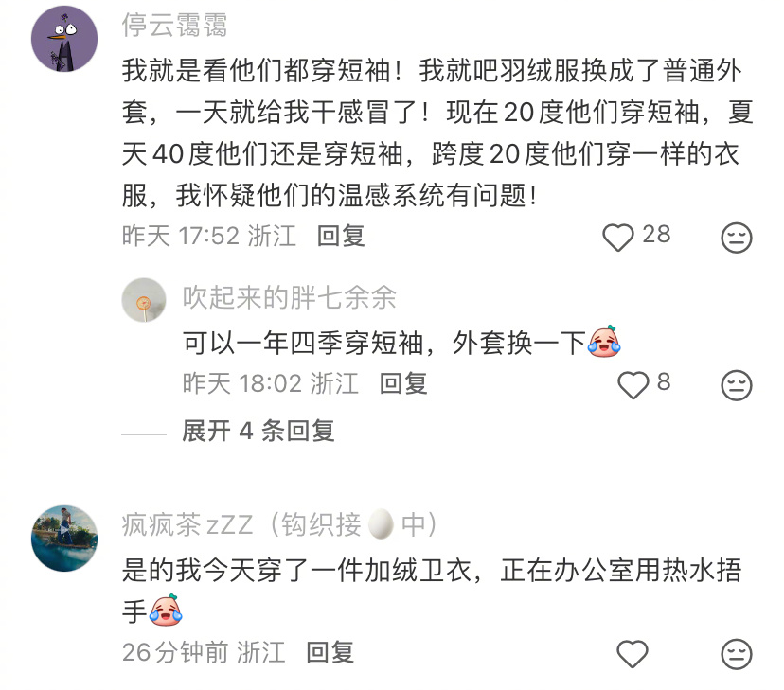Reply to the comment posted 昨天 18:02

[x=403, y=383]
